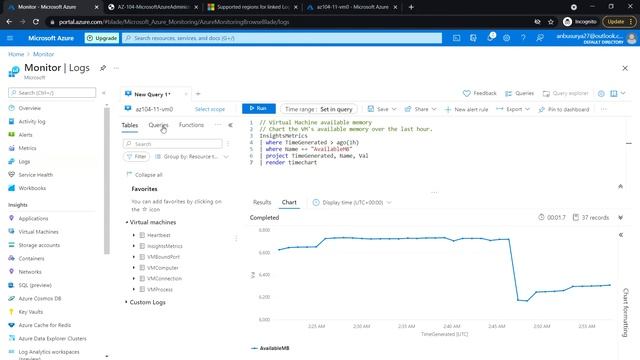The width and height of the screenshot is (640, 360).
Task: Open the help question mark icon
Action: (x=523, y=38)
